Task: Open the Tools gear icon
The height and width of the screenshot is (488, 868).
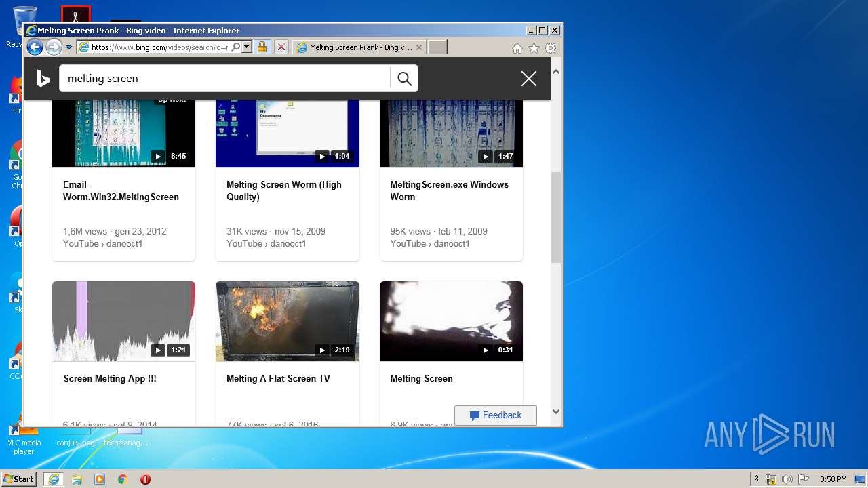Action: click(x=551, y=48)
